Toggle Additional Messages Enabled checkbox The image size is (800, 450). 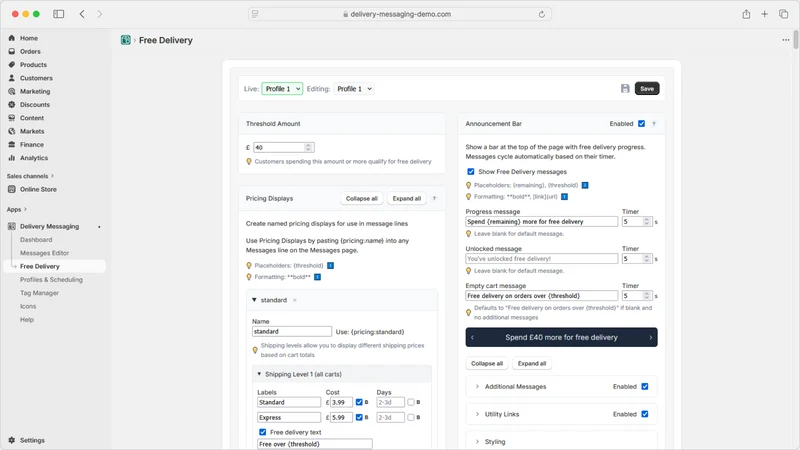644,386
